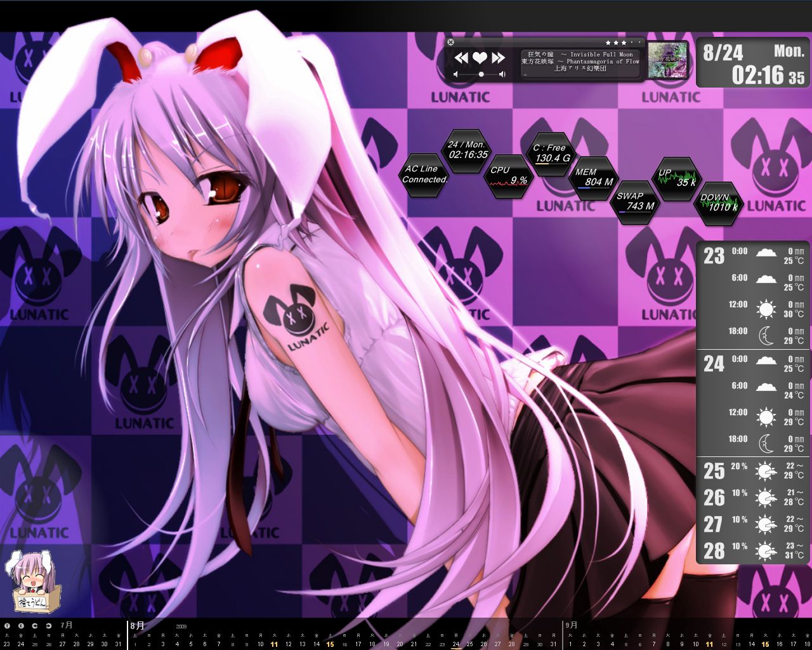The width and height of the screenshot is (812, 650).
Task: Click day 24 6:00 cloud icon
Action: [766, 387]
